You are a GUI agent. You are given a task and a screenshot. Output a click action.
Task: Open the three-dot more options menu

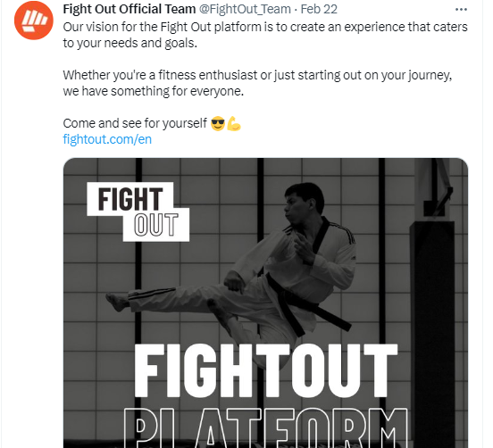point(461,10)
